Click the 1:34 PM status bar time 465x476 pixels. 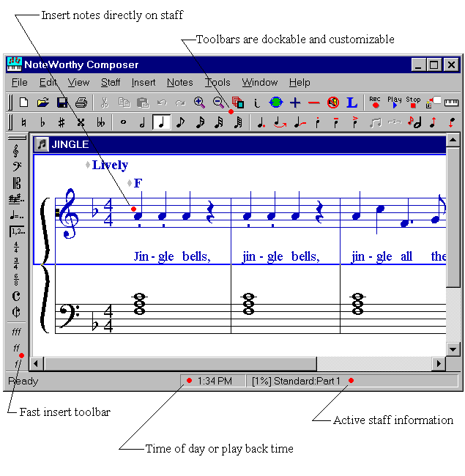215,381
